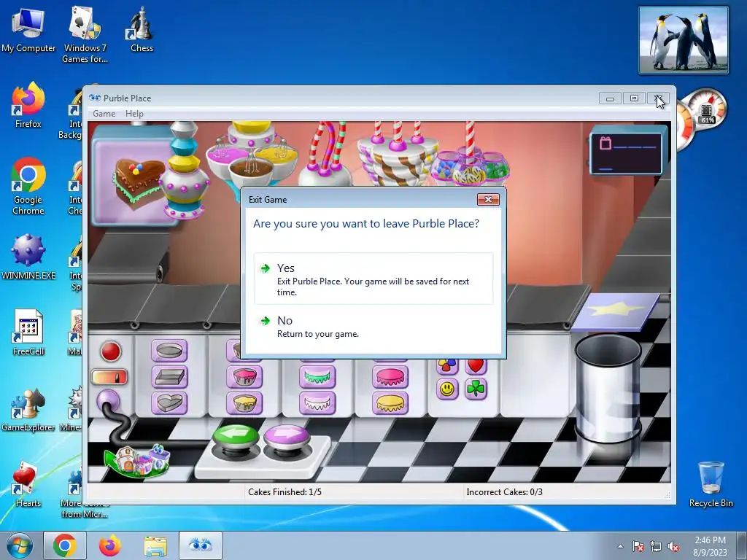
Task: View the heart cake order display
Action: pyautogui.click(x=136, y=175)
